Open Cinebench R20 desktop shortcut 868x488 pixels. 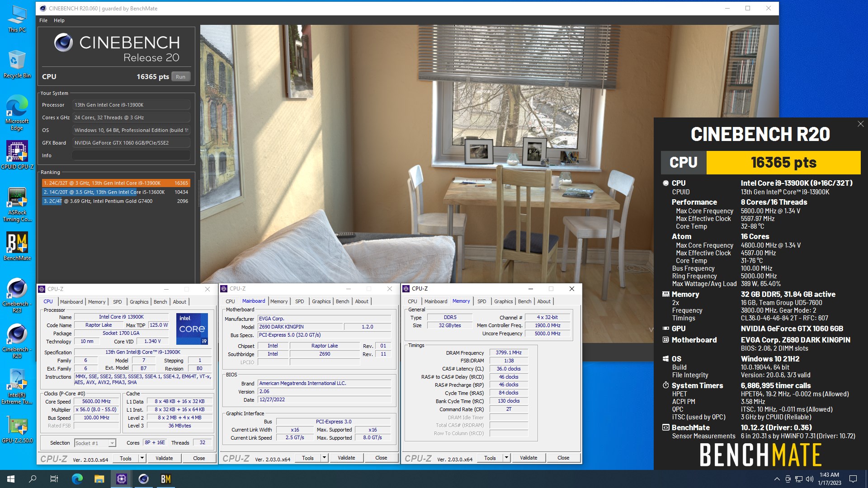coord(17,341)
